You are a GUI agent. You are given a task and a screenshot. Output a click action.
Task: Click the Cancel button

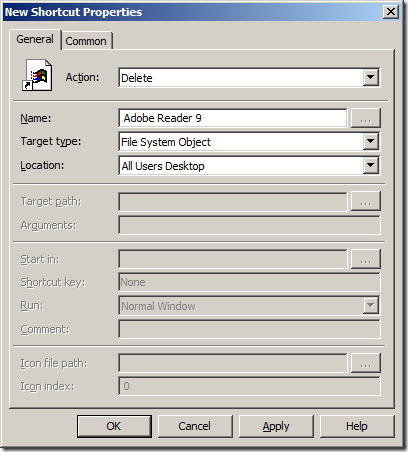[195, 426]
